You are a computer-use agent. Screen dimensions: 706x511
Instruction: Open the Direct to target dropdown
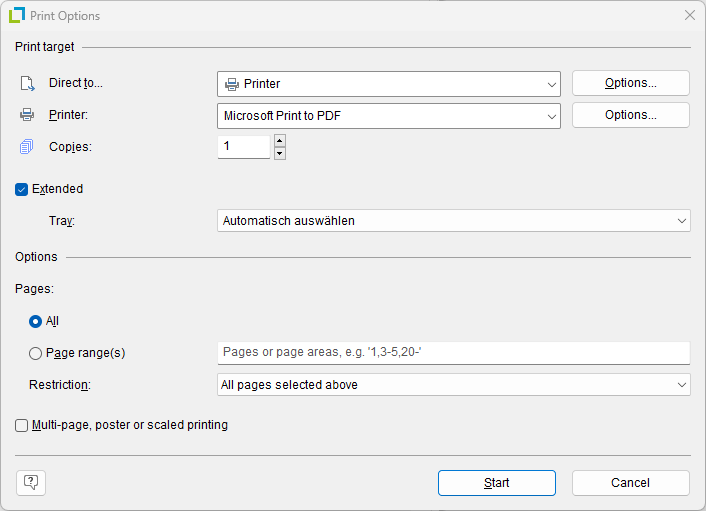388,84
